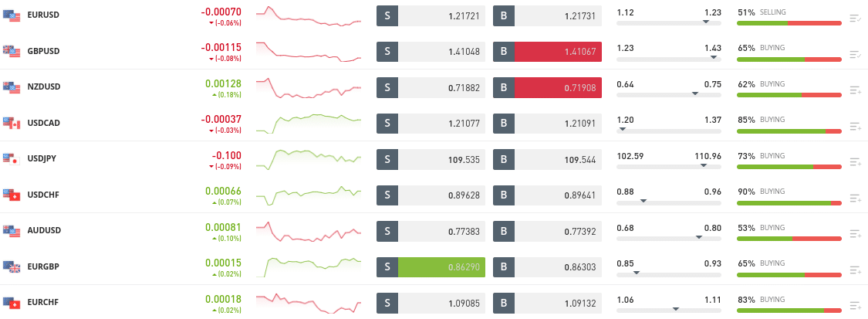The image size is (868, 319).
Task: Toggle EURUSD watchlist checkmark icon
Action: coord(854,18)
